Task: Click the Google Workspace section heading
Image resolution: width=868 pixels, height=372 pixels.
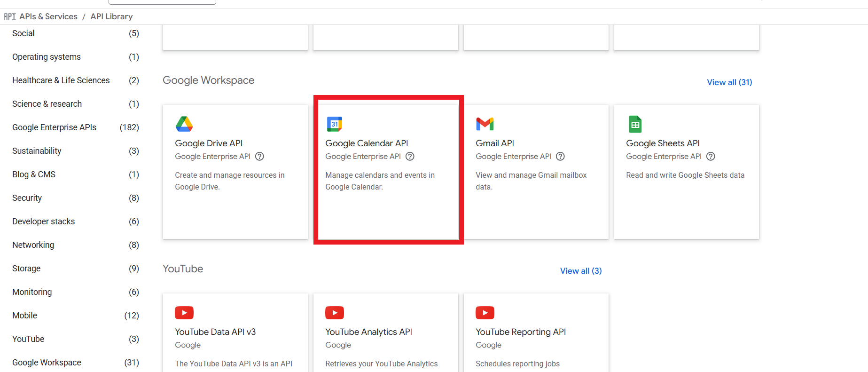Action: coord(208,80)
